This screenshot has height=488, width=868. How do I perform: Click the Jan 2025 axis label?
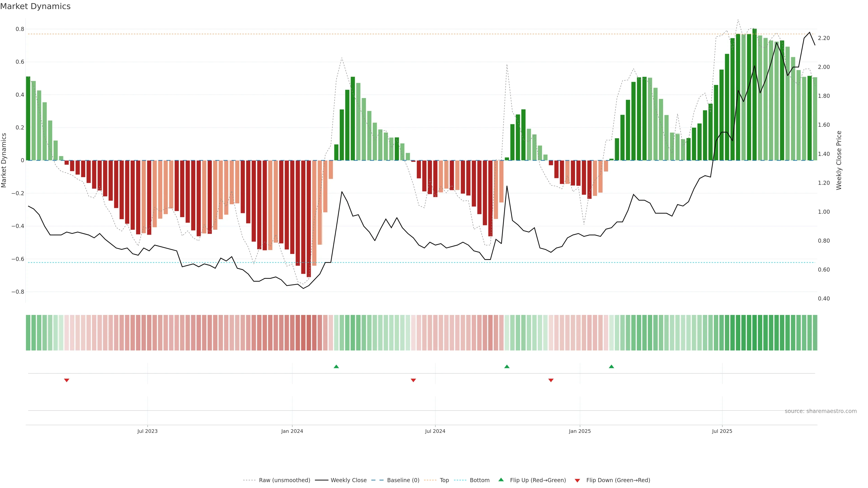(x=580, y=431)
